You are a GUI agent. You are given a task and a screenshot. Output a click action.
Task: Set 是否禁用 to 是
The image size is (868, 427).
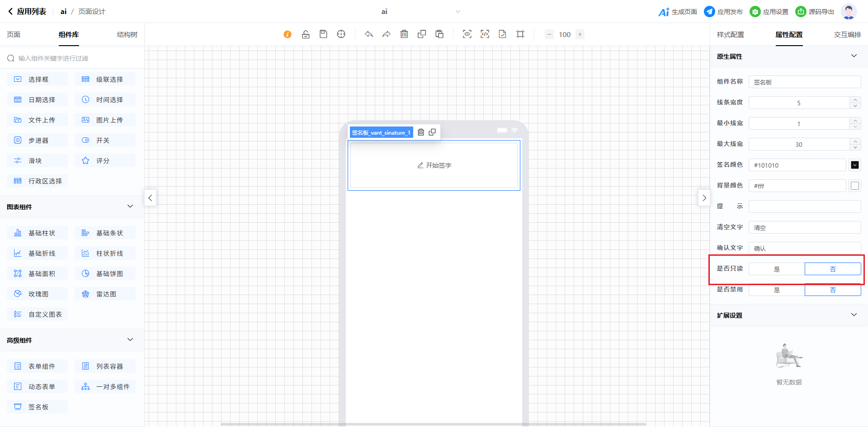pyautogui.click(x=777, y=290)
